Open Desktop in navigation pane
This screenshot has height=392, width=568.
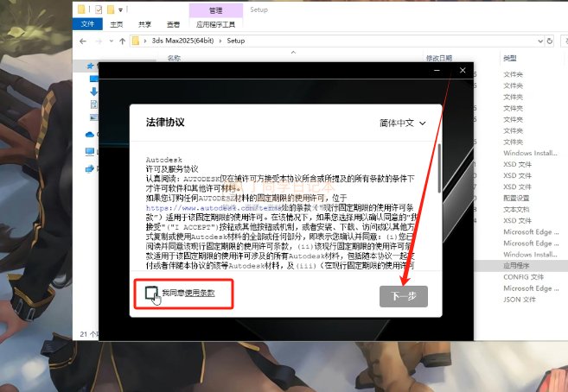(94, 79)
